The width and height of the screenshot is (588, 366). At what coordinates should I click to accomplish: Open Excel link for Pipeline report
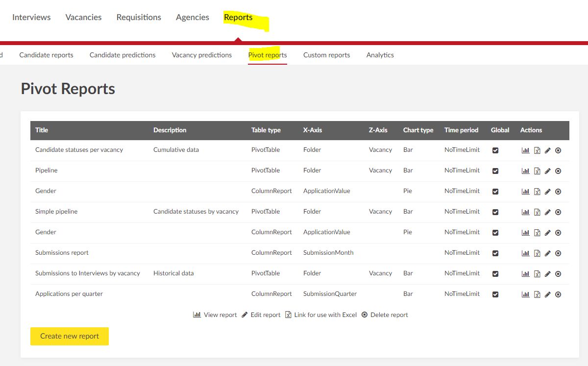point(537,171)
